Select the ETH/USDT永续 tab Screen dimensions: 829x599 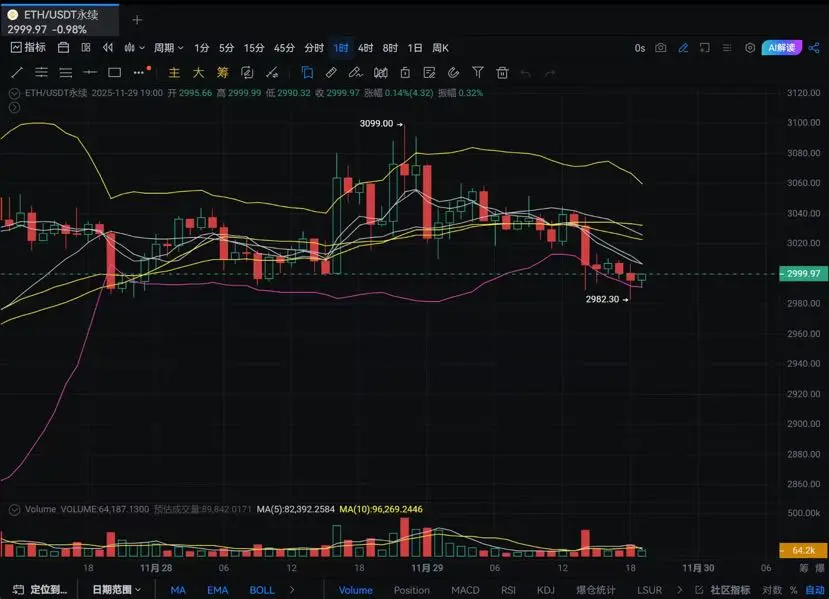(x=60, y=21)
